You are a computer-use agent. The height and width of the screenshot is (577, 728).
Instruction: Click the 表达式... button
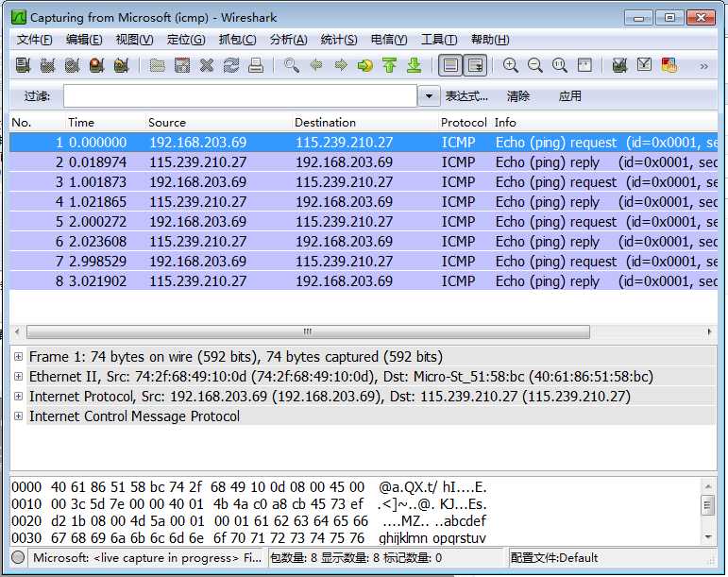pyautogui.click(x=466, y=96)
